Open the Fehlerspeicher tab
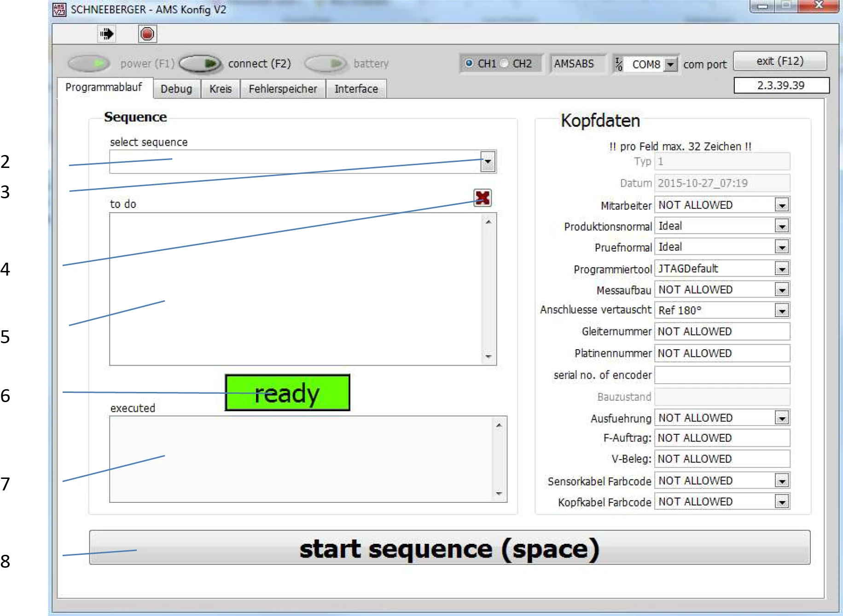The width and height of the screenshot is (843, 616). (x=283, y=89)
